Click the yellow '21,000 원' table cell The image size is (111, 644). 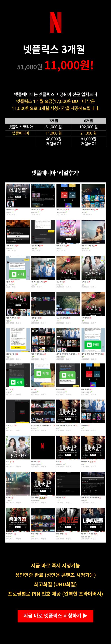pyautogui.click(x=88, y=133)
